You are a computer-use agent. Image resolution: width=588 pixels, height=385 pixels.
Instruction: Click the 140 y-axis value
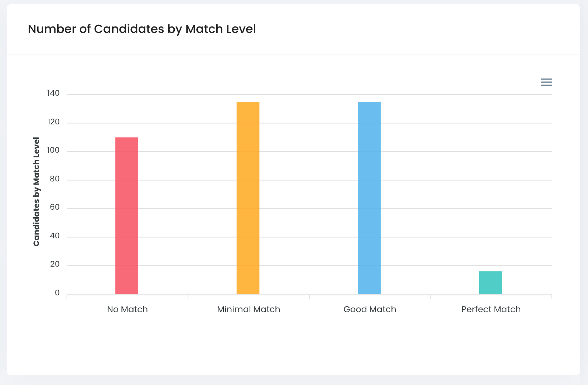pyautogui.click(x=53, y=93)
